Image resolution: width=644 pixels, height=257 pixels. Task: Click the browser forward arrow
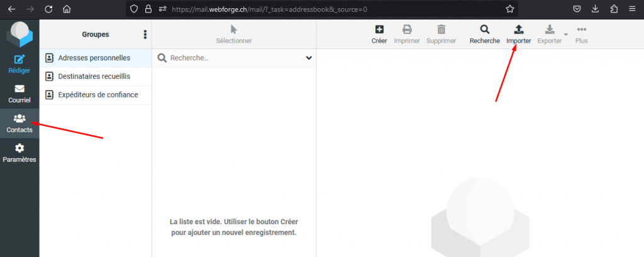[30, 9]
